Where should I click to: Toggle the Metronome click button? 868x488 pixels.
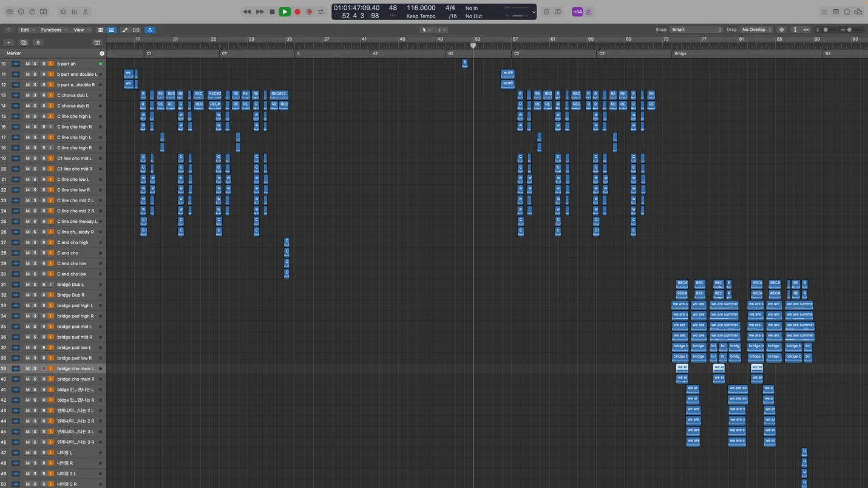coord(589,12)
